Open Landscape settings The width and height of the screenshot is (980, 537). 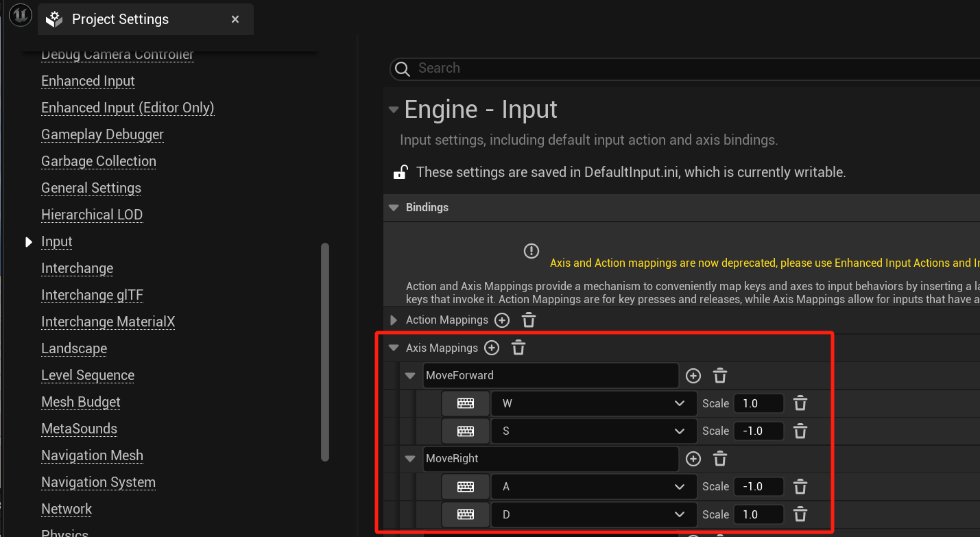tap(74, 348)
